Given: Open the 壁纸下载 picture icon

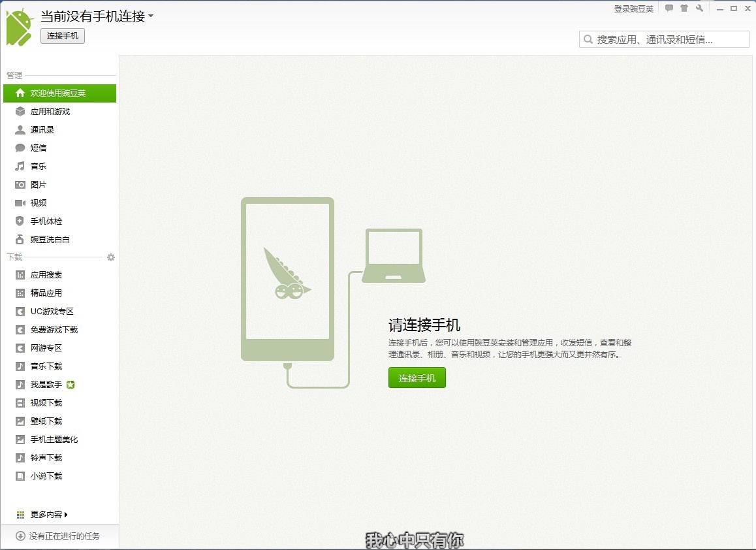Looking at the screenshot, I should [20, 421].
